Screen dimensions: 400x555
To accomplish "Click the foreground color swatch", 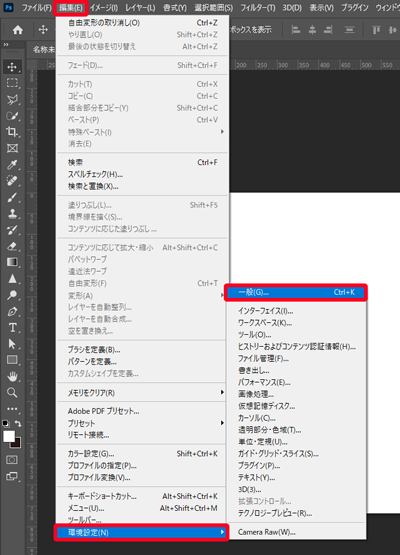I will [8, 436].
